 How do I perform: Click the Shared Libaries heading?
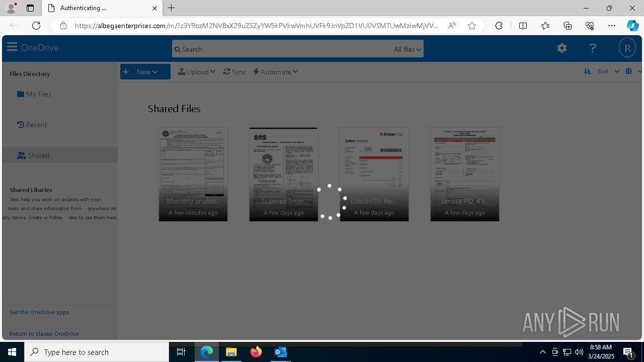pyautogui.click(x=31, y=190)
